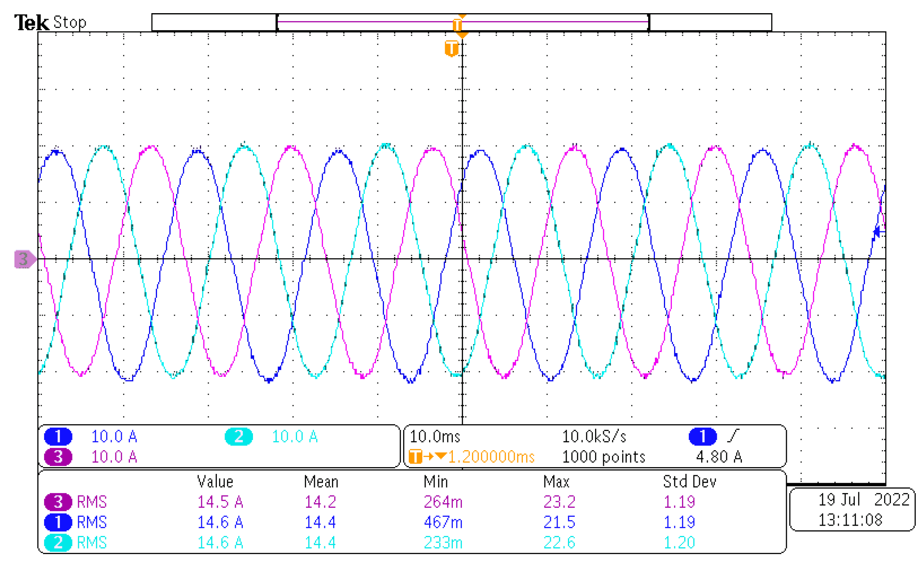Click channel 1 max value 21.5
Screen dimensions: 924x563
pyautogui.click(x=559, y=522)
